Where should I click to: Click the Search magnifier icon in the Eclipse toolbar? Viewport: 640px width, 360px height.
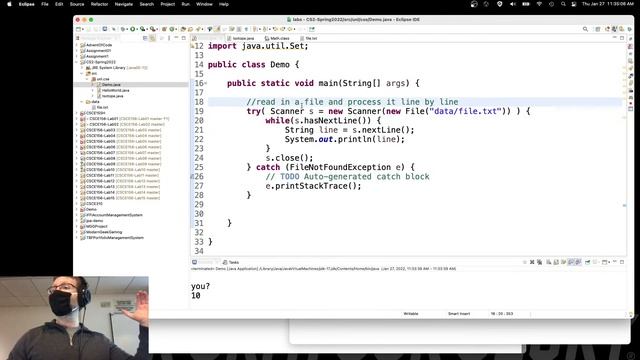tap(585, 29)
